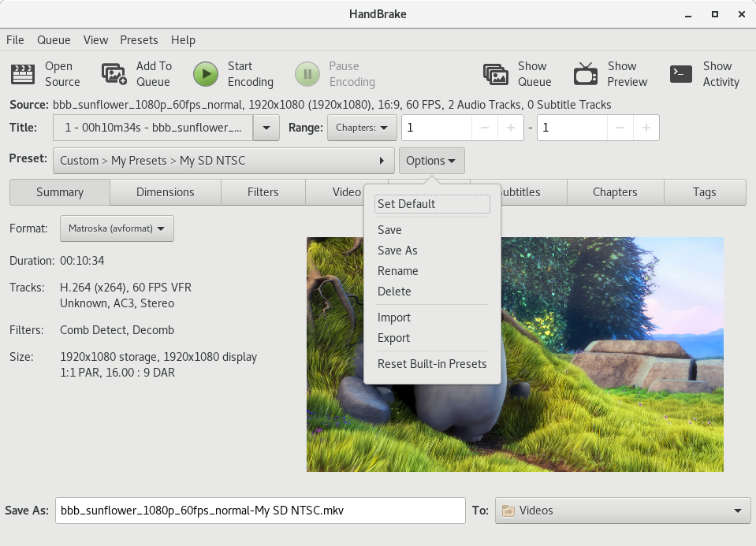Open the Title selection field

153,128
